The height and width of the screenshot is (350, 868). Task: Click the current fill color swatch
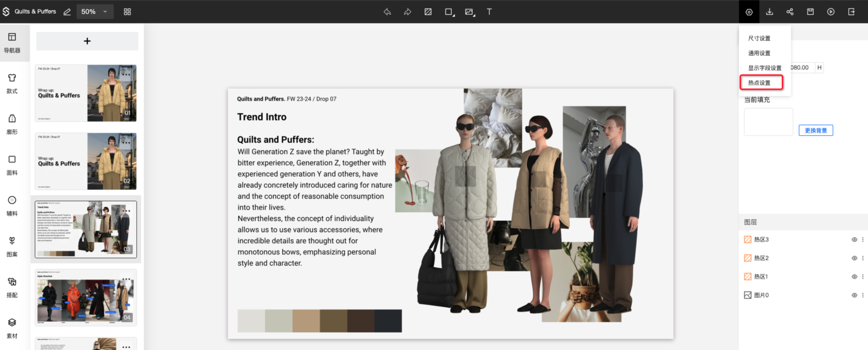768,122
